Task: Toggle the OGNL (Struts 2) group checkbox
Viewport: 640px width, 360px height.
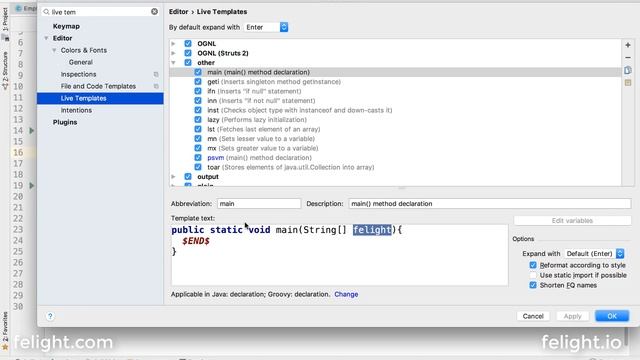Action: [188, 53]
